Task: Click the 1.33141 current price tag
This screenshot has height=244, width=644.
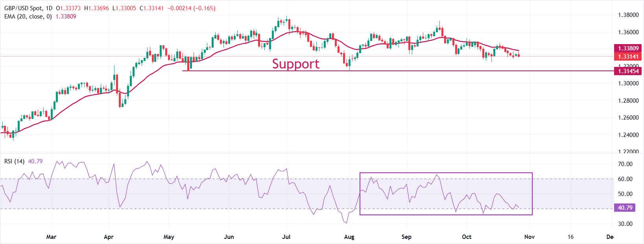Action: pos(628,56)
